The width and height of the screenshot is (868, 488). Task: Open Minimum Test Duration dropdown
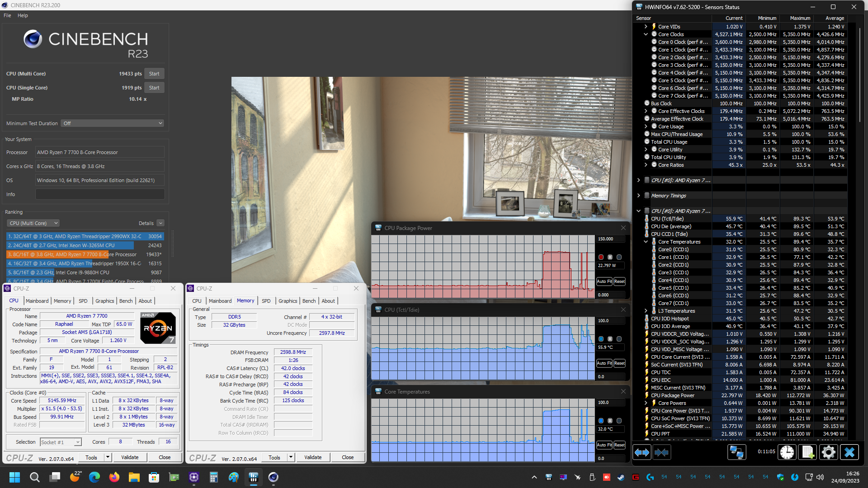point(113,123)
